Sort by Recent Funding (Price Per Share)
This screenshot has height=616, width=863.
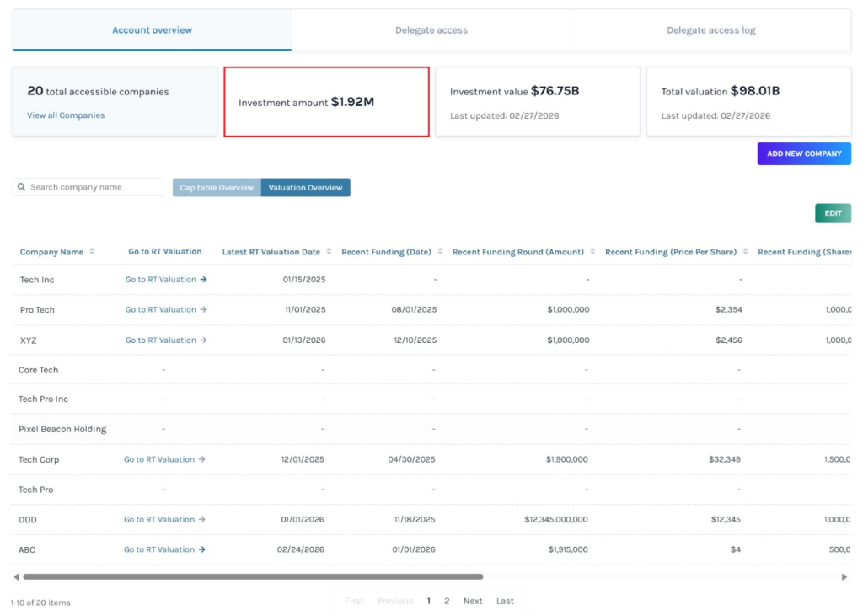pyautogui.click(x=745, y=252)
